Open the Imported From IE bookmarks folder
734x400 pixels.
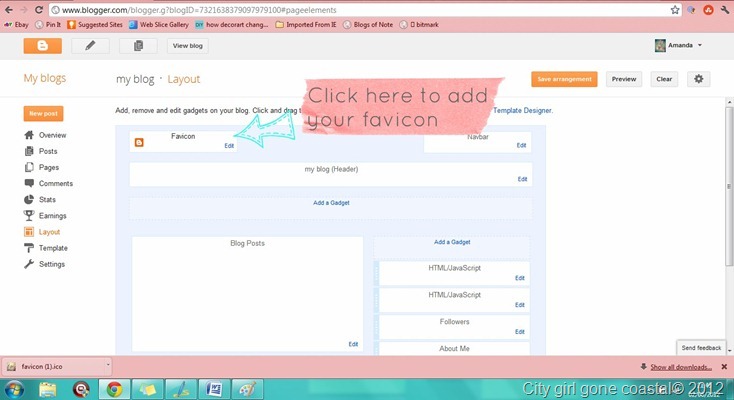coord(306,24)
